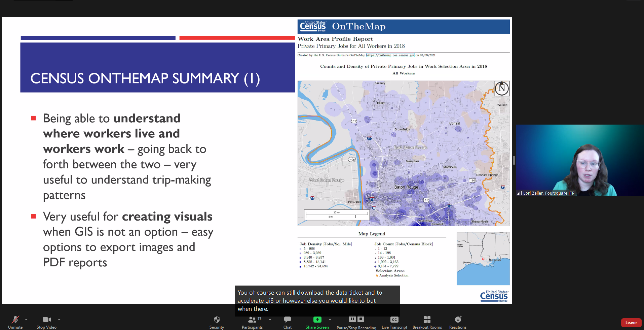Image resolution: width=644 pixels, height=330 pixels.
Task: Click the Unmute microphone icon
Action: coord(15,320)
